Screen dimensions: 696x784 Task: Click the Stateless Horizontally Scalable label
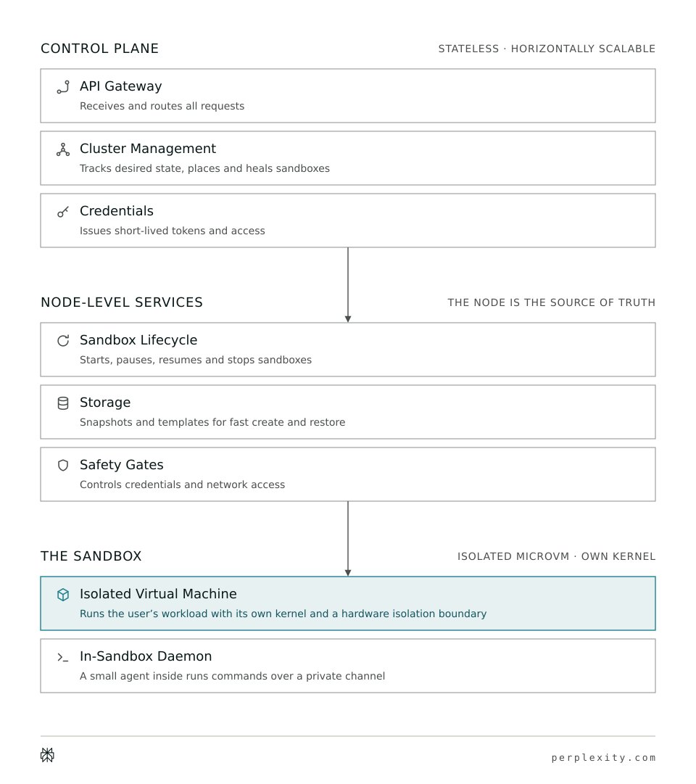[547, 49]
